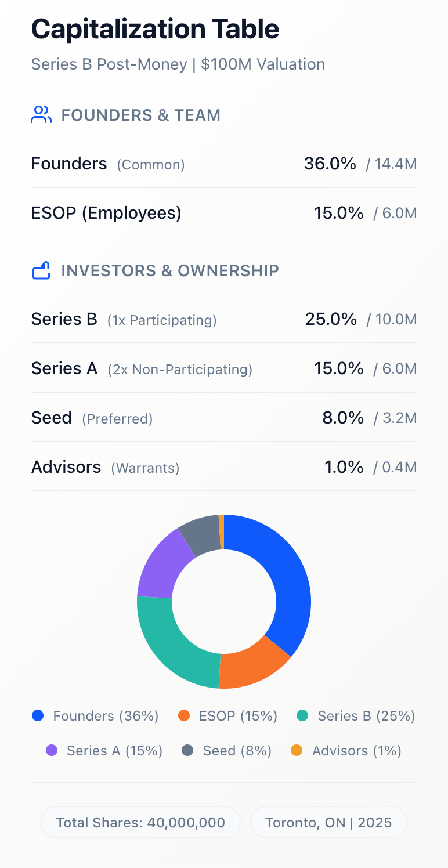
Task: Click the gray Seed legend dot
Action: (x=187, y=751)
